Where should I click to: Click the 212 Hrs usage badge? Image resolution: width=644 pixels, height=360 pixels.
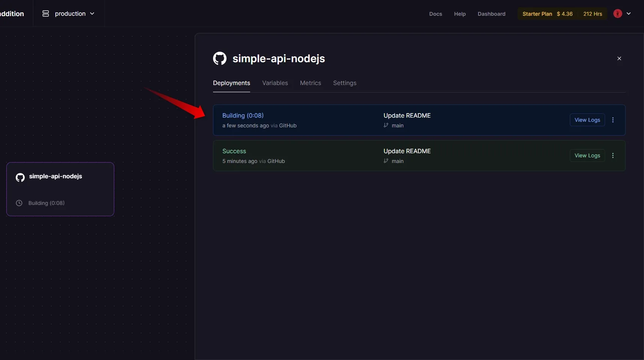(x=593, y=14)
